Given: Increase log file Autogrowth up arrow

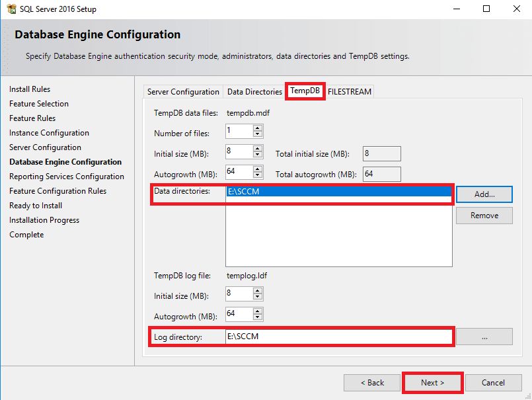Looking at the screenshot, I should [x=258, y=311].
